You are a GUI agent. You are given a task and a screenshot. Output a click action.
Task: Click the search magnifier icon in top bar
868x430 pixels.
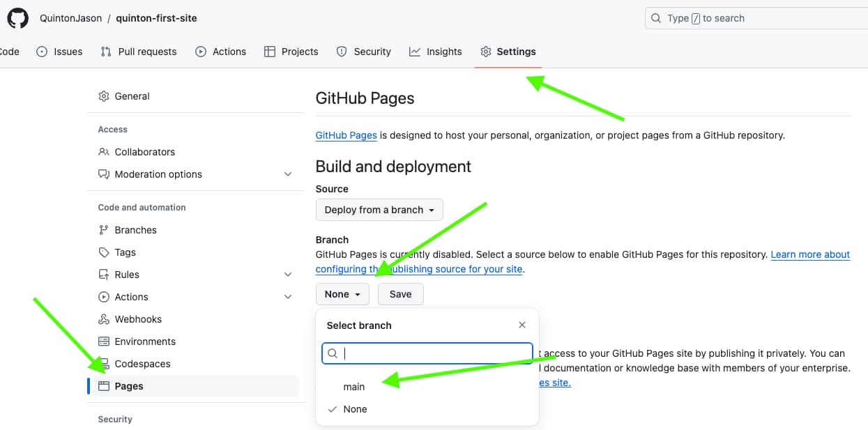(x=656, y=18)
